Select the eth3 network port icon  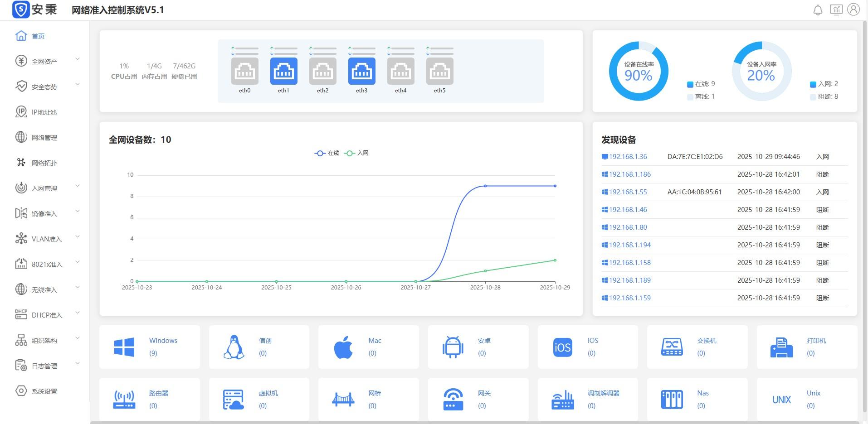point(362,71)
